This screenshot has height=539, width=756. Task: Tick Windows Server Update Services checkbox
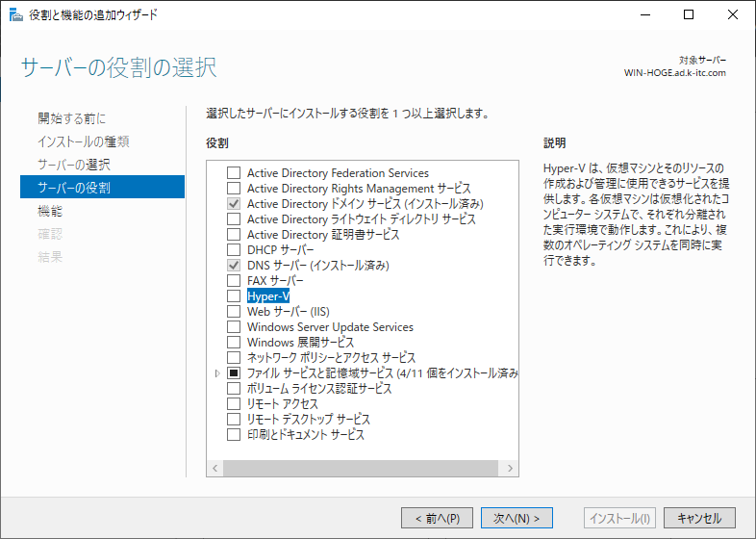click(x=234, y=326)
